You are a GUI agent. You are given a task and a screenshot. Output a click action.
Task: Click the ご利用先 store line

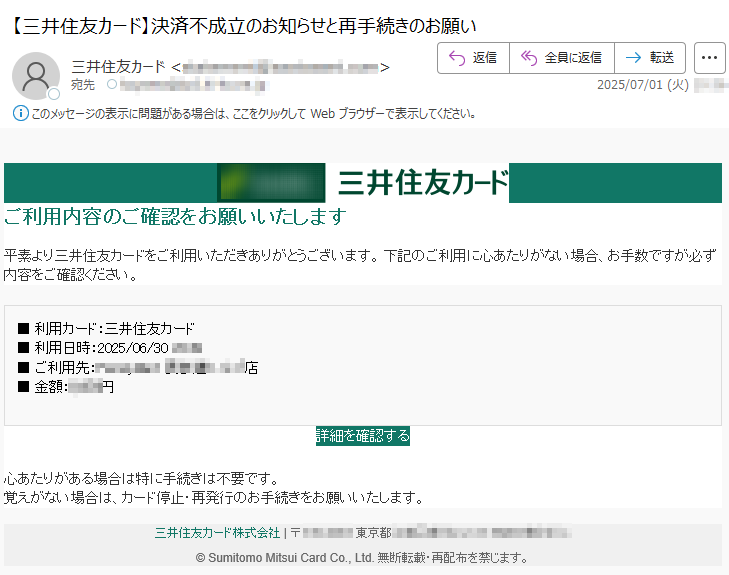tap(138, 367)
